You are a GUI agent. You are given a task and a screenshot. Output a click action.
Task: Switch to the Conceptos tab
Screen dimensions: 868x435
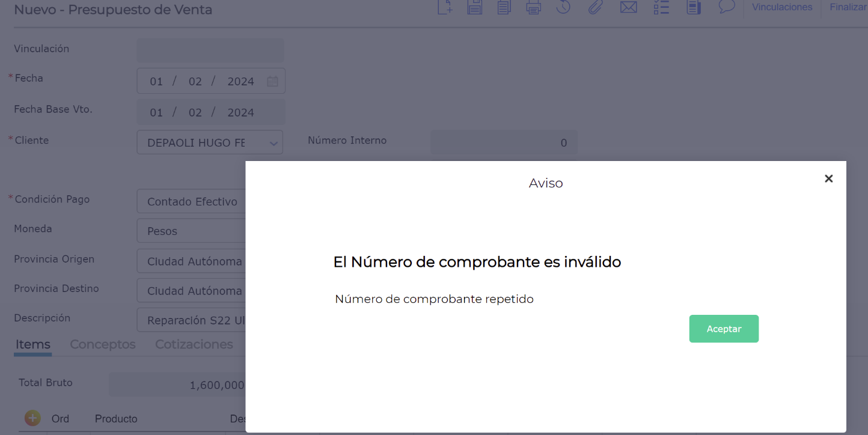click(103, 345)
